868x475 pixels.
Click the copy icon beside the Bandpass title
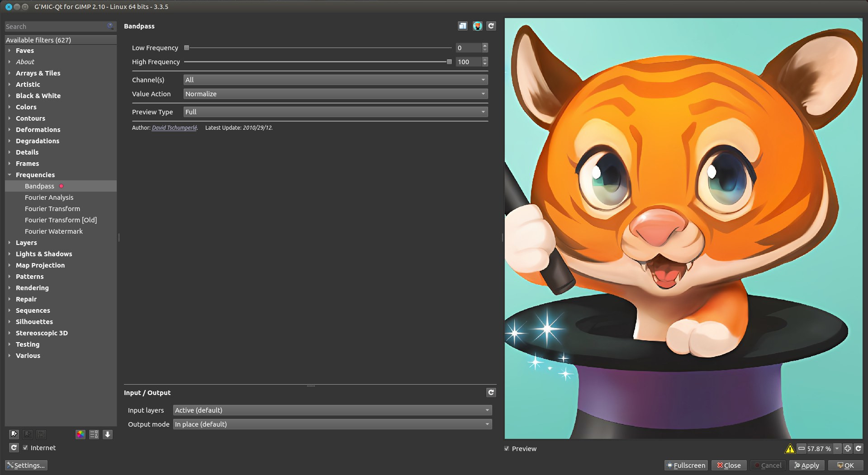462,26
